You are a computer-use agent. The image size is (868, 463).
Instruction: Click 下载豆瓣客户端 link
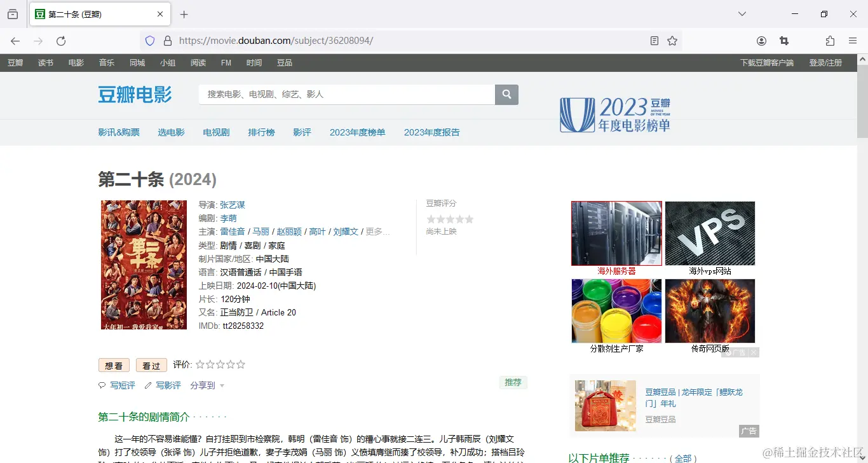(x=767, y=62)
